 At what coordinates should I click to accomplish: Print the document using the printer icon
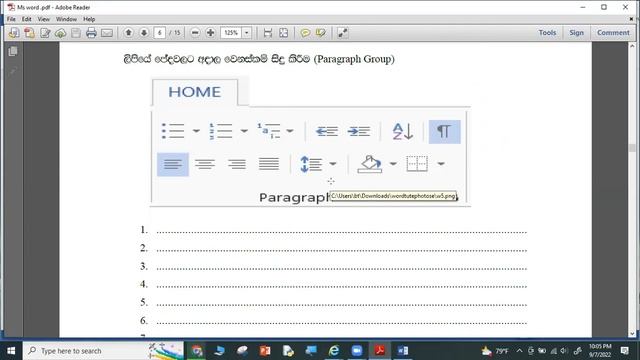pos(91,33)
